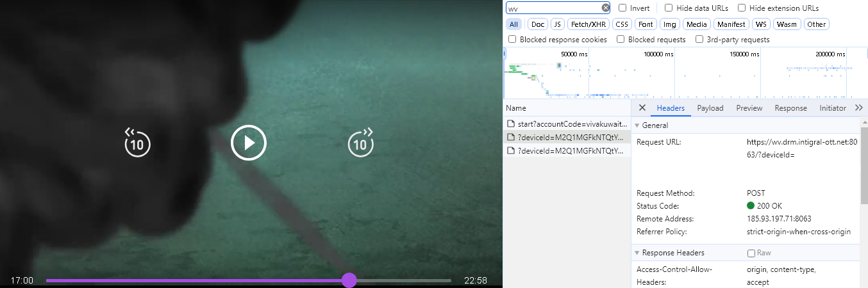Show more tabs via double chevron

pyautogui.click(x=859, y=108)
